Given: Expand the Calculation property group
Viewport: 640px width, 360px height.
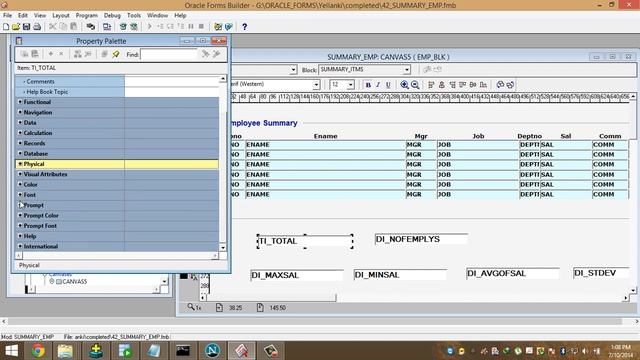Looking at the screenshot, I should (20, 133).
